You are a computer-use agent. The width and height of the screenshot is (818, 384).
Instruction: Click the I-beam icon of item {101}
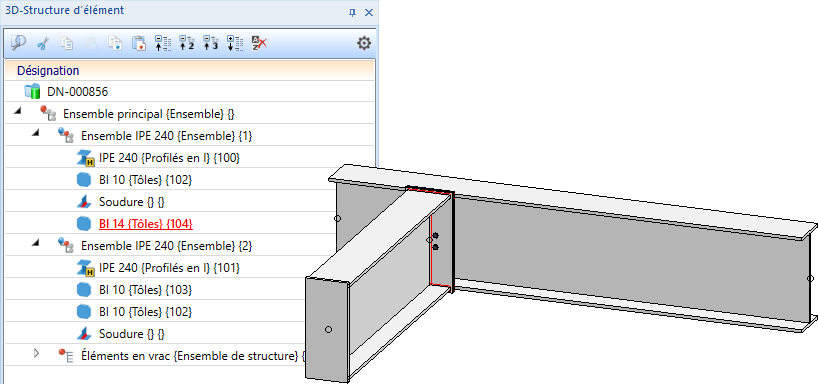pos(86,268)
